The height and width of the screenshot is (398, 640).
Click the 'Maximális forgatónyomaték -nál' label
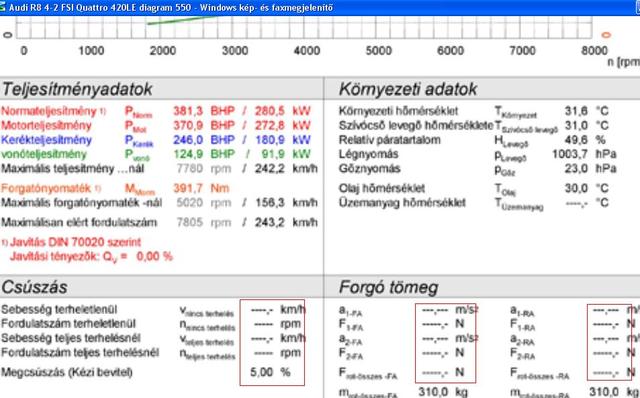point(82,203)
